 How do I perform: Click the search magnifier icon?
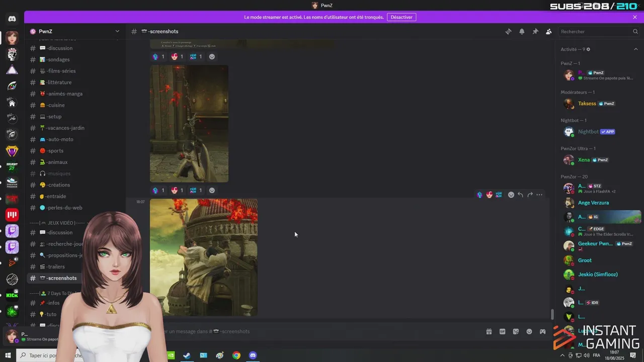click(635, 31)
